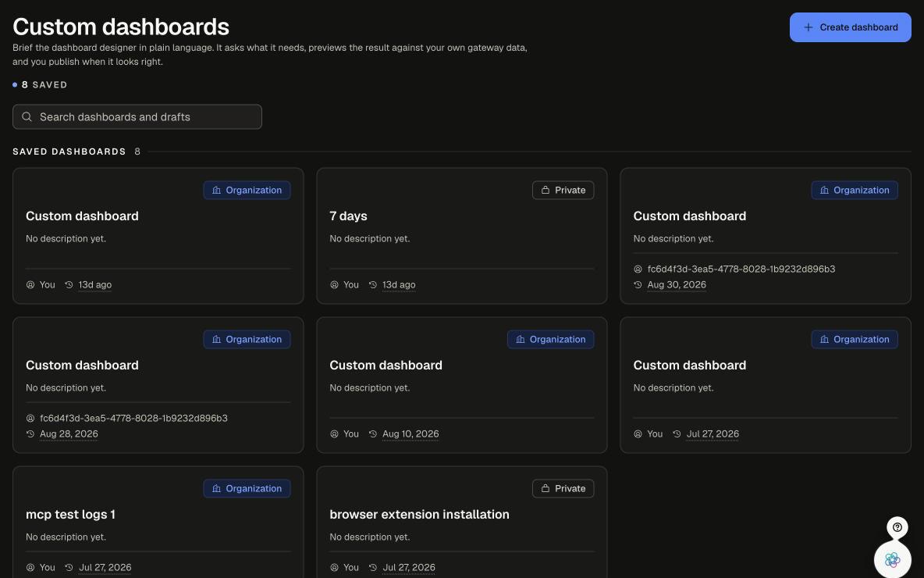The height and width of the screenshot is (578, 924).
Task: Click clock icon on Custom dashboard Jul 27 card
Action: pos(677,434)
